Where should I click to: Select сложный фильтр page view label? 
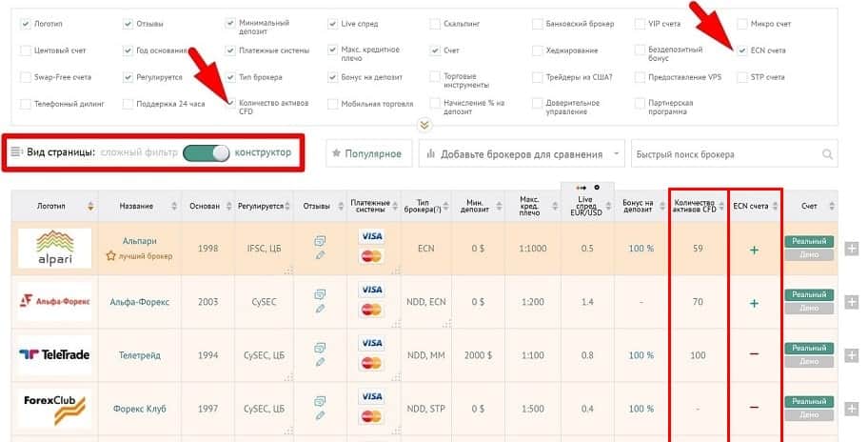[x=139, y=152]
